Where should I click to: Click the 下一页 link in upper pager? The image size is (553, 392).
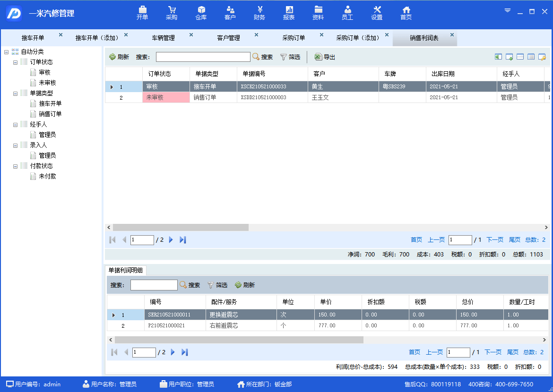(495, 240)
